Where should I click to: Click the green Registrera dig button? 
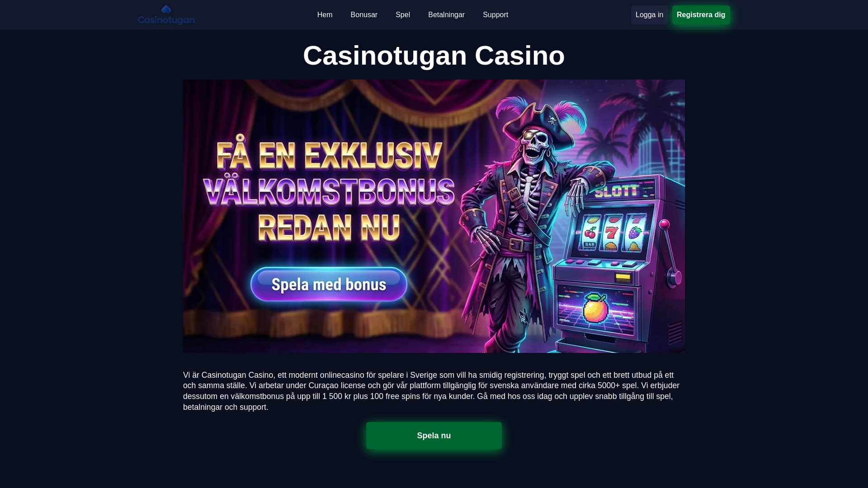click(701, 15)
